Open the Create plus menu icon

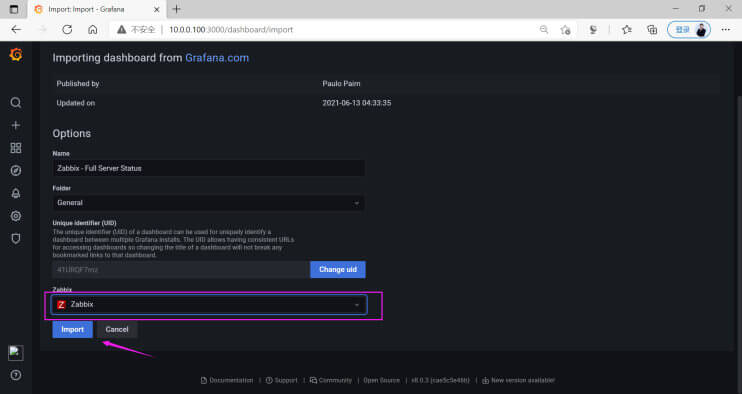(16, 125)
